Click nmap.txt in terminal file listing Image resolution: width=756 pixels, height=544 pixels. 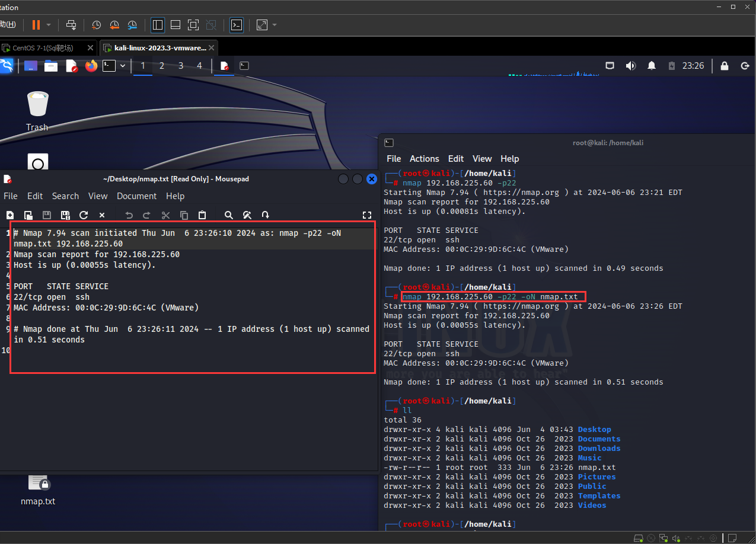[597, 468]
